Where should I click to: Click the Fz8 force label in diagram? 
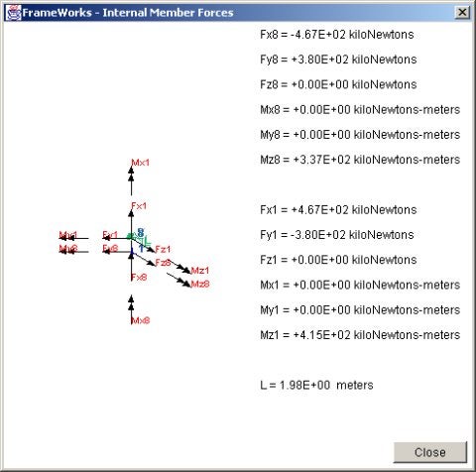pos(163,263)
